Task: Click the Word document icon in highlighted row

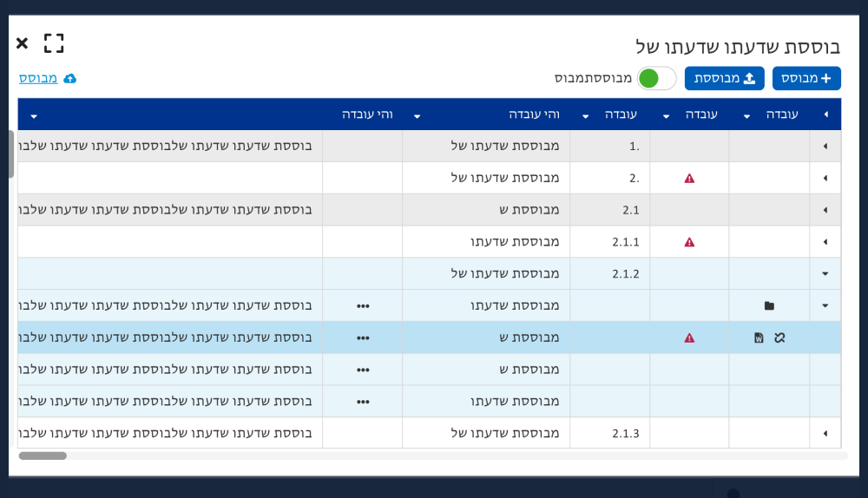Action: 759,338
